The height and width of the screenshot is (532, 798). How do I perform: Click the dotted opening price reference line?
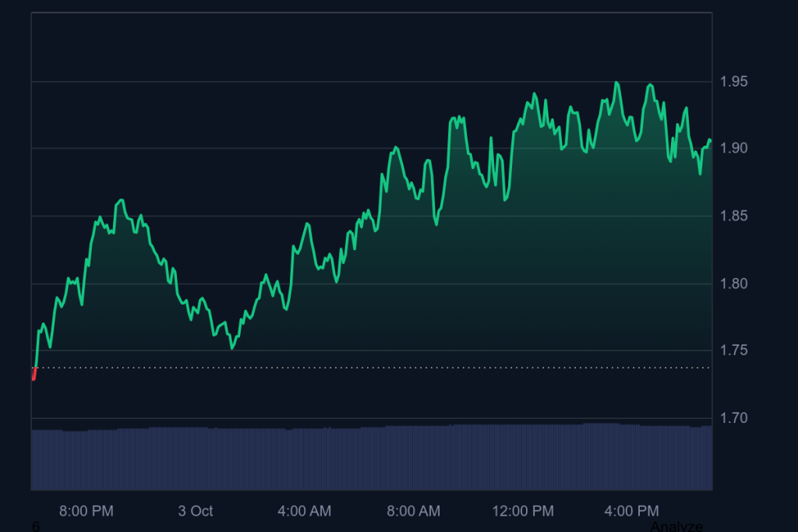tap(390, 368)
